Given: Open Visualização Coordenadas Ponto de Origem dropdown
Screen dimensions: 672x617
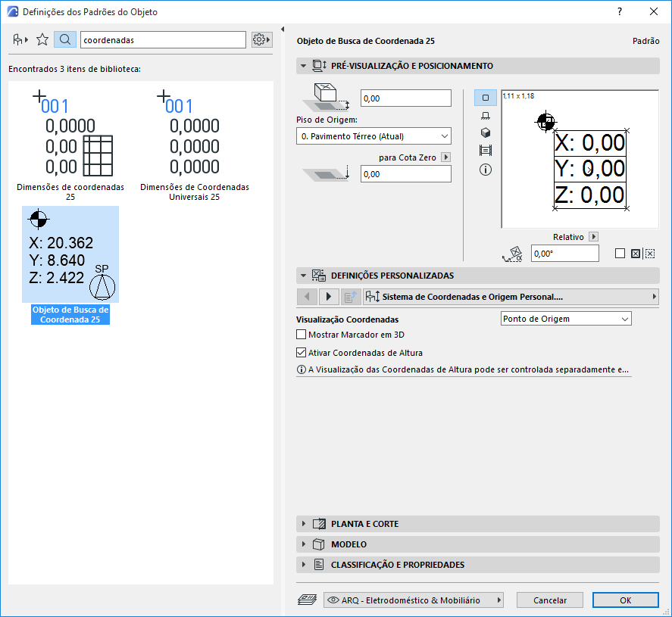Looking at the screenshot, I should pyautogui.click(x=566, y=319).
